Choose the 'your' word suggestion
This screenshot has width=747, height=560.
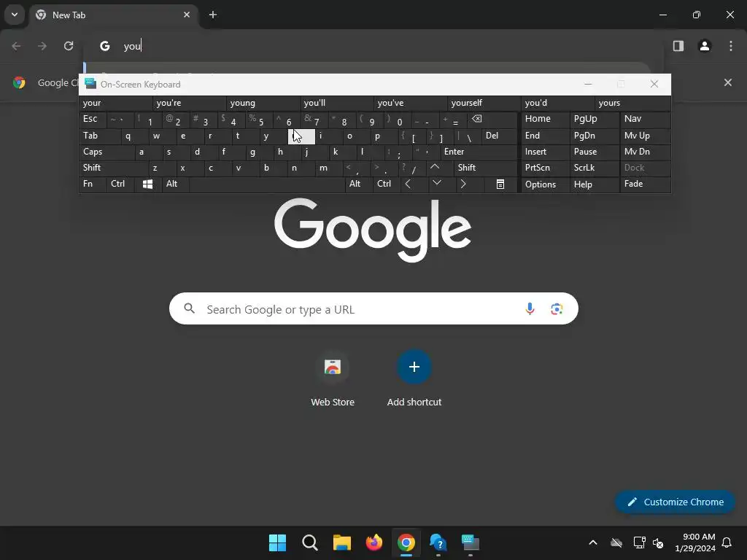pyautogui.click(x=116, y=103)
